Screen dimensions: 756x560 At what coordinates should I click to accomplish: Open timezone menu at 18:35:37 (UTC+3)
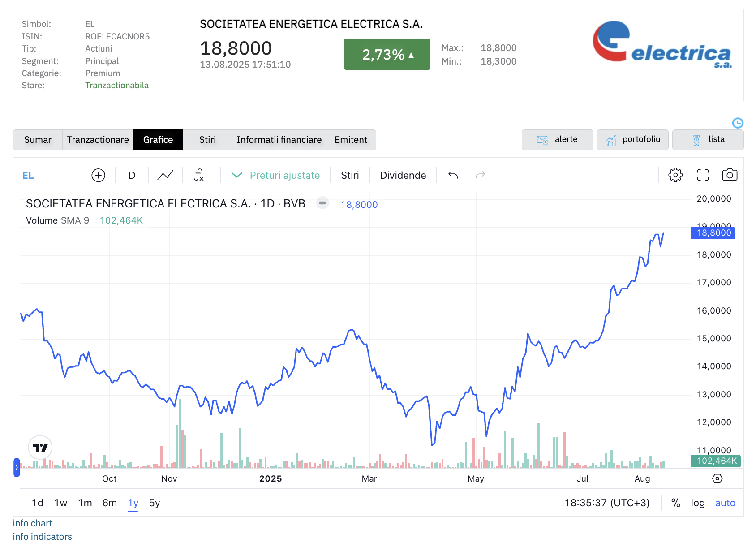tap(607, 503)
